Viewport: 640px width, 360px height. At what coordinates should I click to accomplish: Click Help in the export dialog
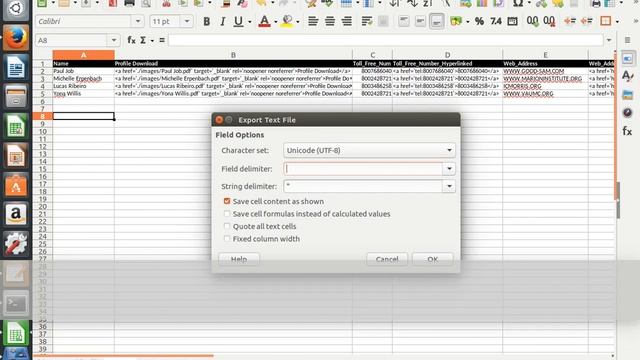click(x=239, y=259)
